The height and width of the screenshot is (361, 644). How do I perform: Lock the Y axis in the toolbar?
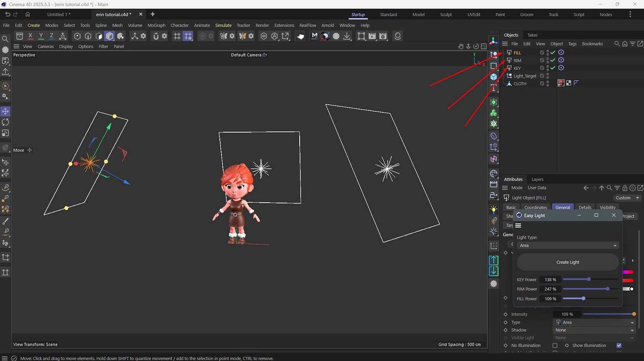[x=41, y=36]
